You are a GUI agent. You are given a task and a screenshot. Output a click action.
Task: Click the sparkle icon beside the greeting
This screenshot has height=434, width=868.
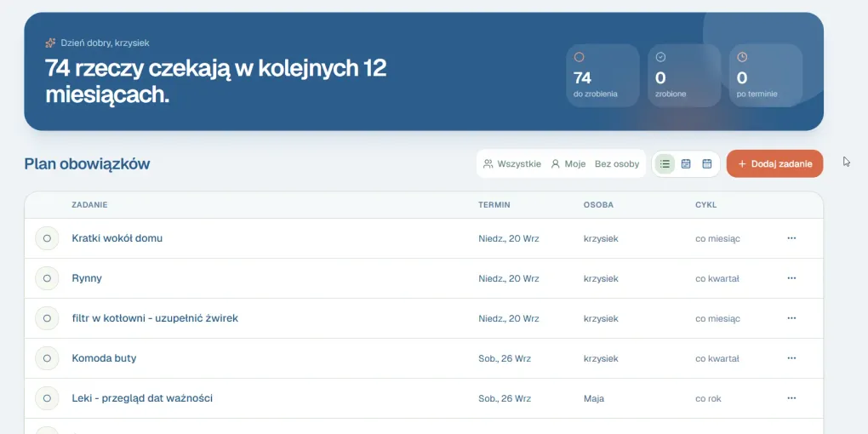50,43
